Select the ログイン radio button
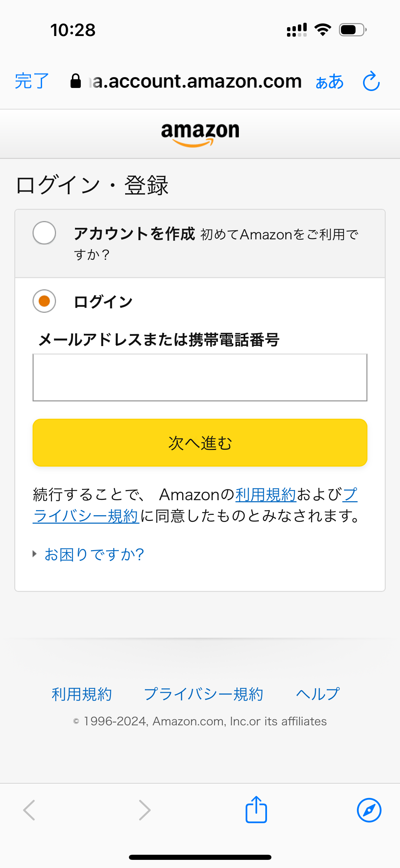 coord(44,301)
